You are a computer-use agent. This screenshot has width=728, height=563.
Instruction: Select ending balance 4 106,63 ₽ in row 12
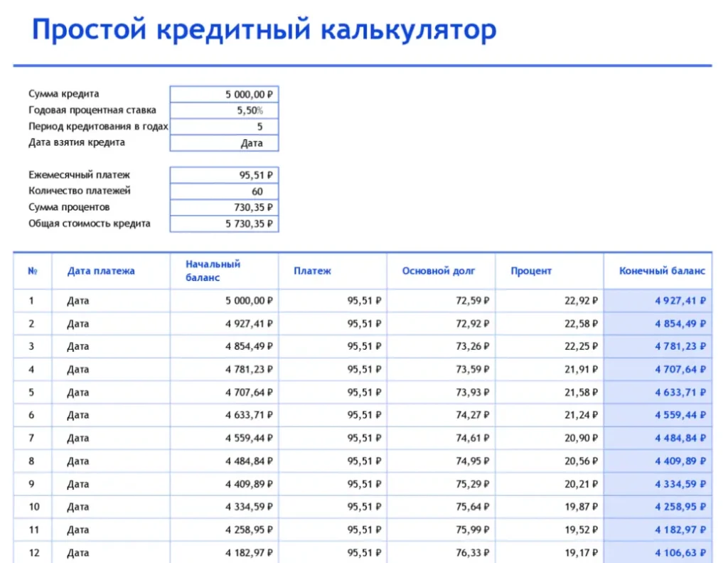(658, 552)
